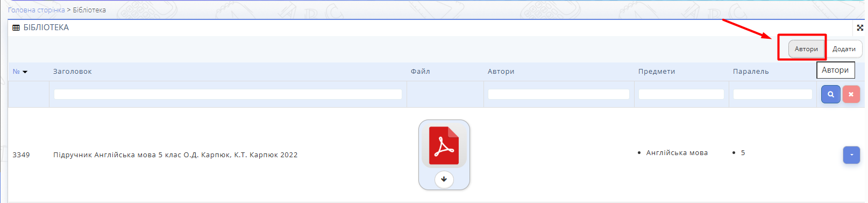Click the blue search magnifier button

point(830,94)
